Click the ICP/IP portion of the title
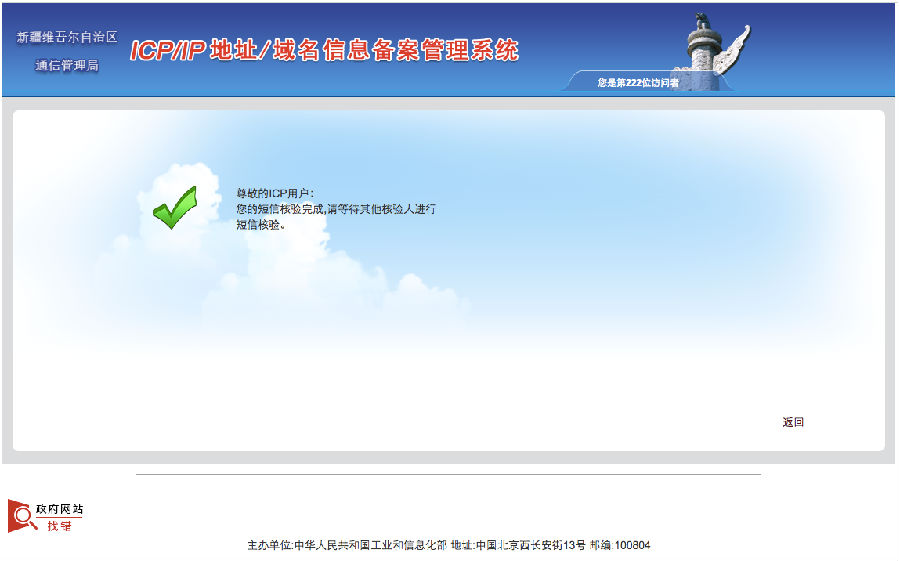Screen dimensions: 900x561 click(167, 51)
